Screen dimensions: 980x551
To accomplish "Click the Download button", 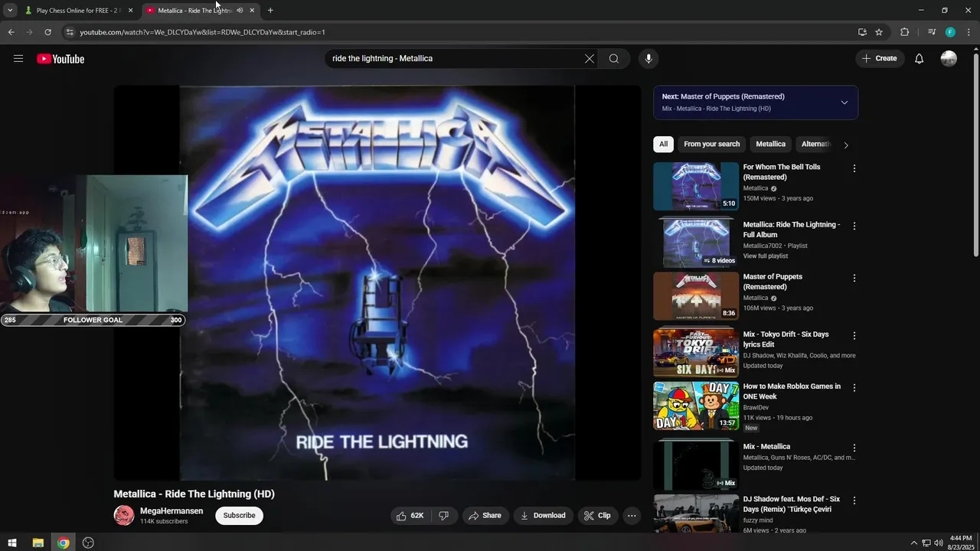I will pos(543,516).
